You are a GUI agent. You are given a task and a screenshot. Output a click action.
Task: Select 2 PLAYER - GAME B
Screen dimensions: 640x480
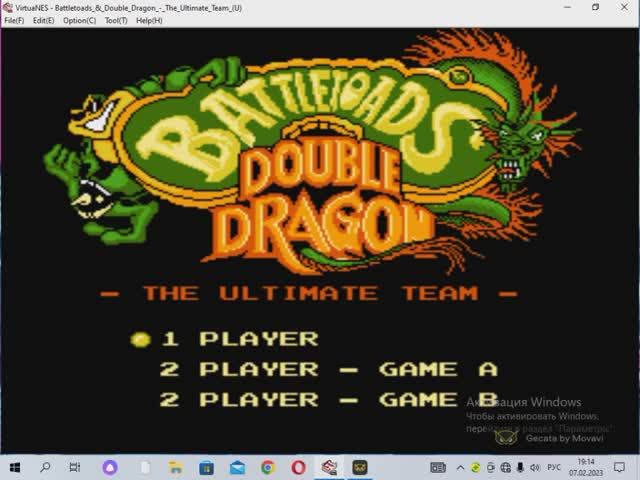click(329, 400)
